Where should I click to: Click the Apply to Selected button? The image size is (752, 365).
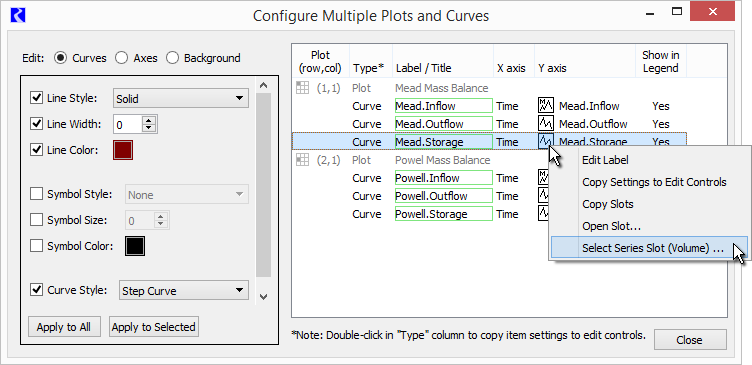point(153,327)
